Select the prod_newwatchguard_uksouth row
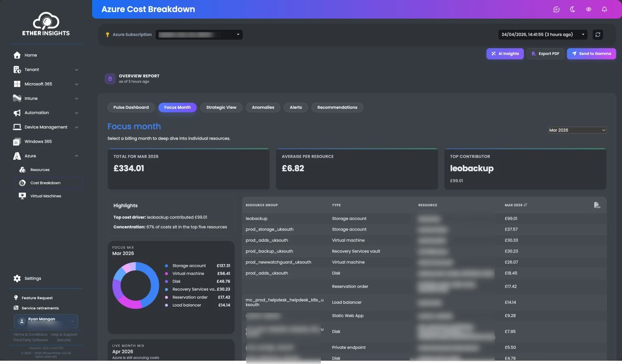Image resolution: width=622 pixels, height=364 pixels. 424,262
